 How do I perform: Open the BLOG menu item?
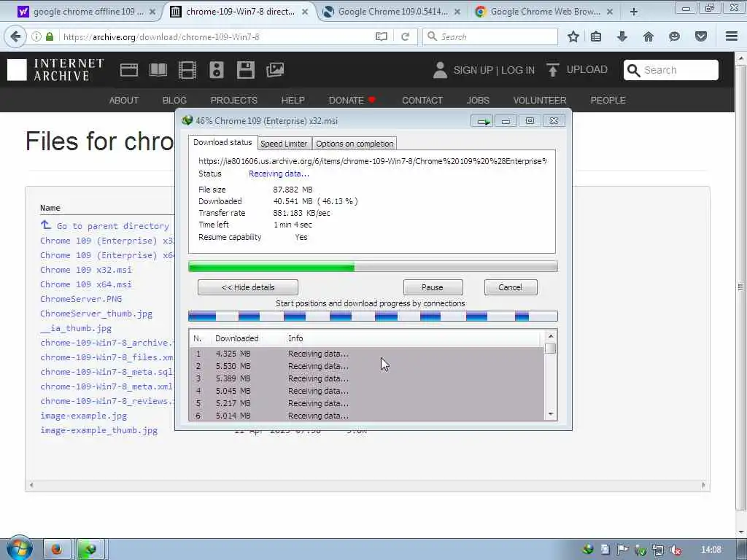[x=174, y=101]
